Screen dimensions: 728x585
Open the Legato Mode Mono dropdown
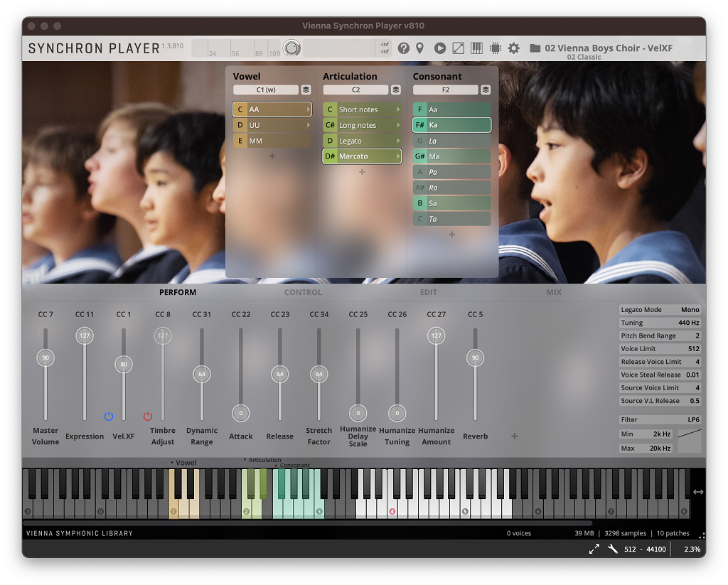[660, 310]
